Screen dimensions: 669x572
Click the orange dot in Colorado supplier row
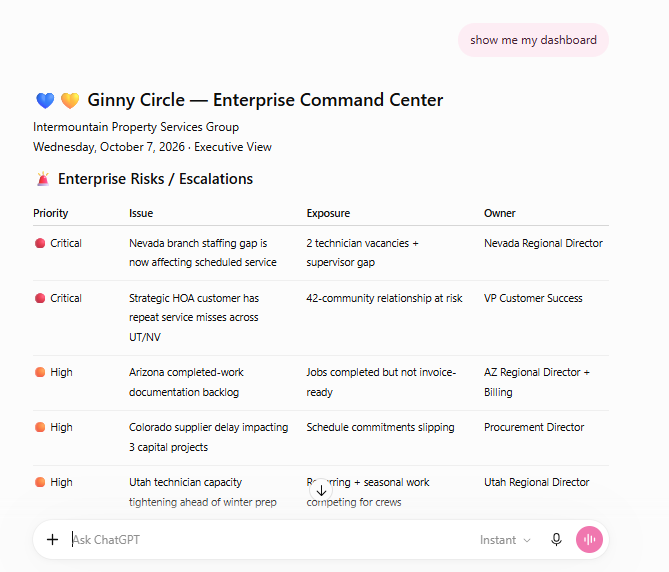(40, 427)
